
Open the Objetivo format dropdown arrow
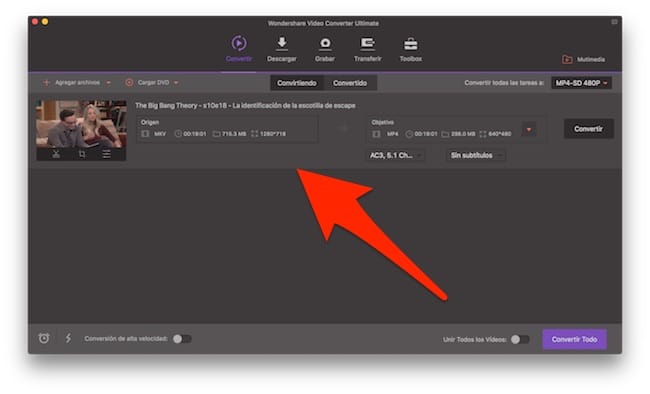tap(529, 129)
